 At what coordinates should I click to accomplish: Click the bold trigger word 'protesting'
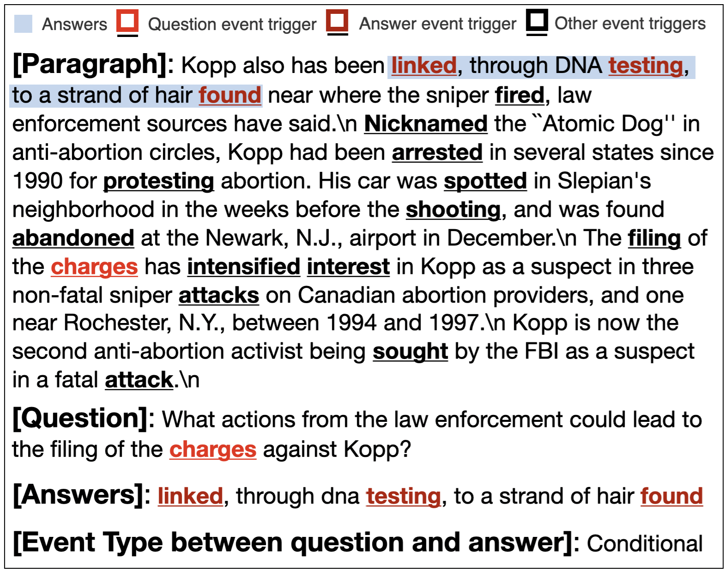click(158, 181)
